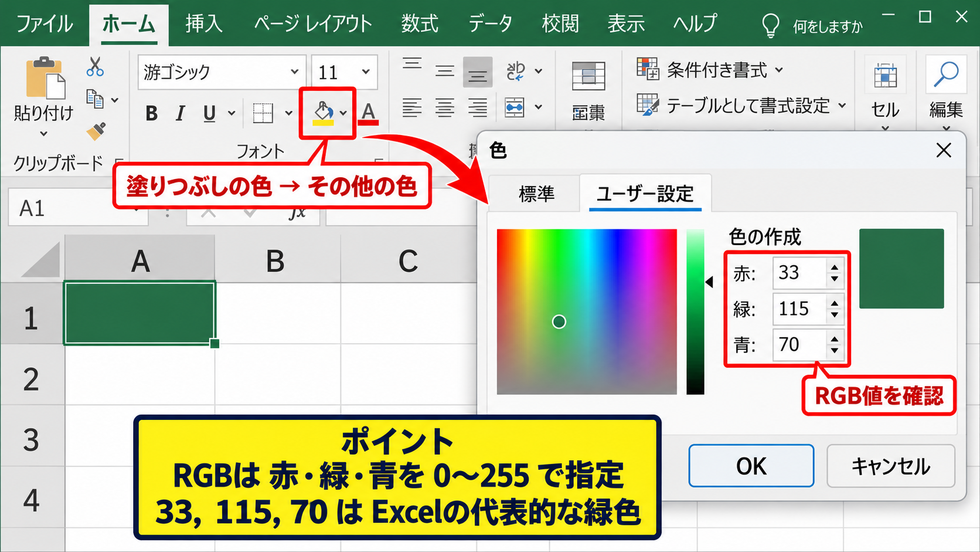The image size is (980, 552).
Task: Confirm the color with OK
Action: pyautogui.click(x=751, y=466)
